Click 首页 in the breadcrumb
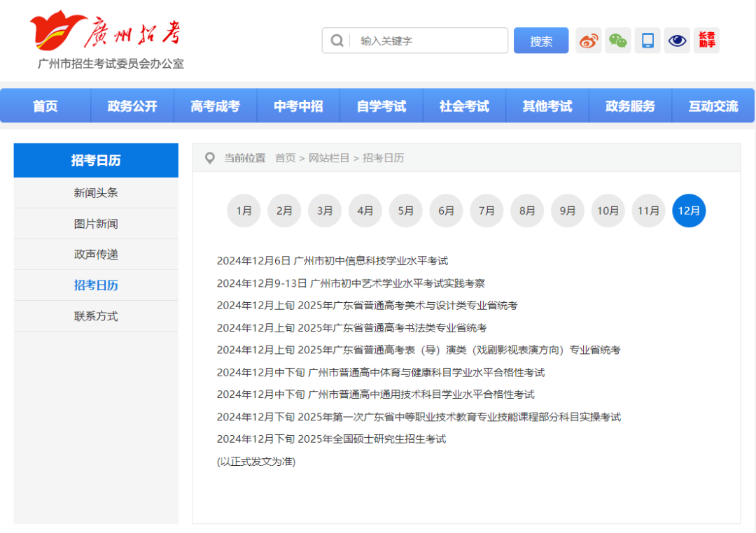756x533 pixels. 285,158
